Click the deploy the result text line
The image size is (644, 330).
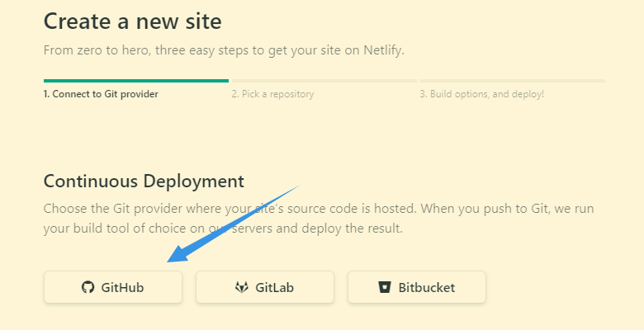pos(223,228)
